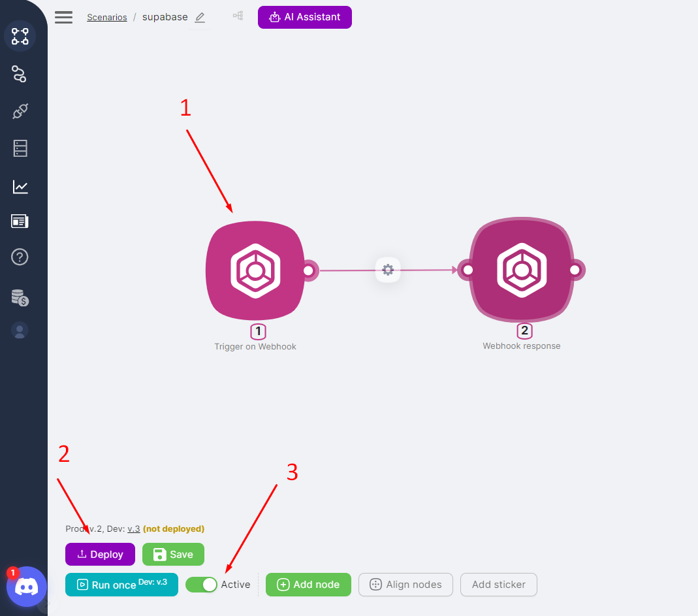
Task: Click the Add node button
Action: click(308, 585)
